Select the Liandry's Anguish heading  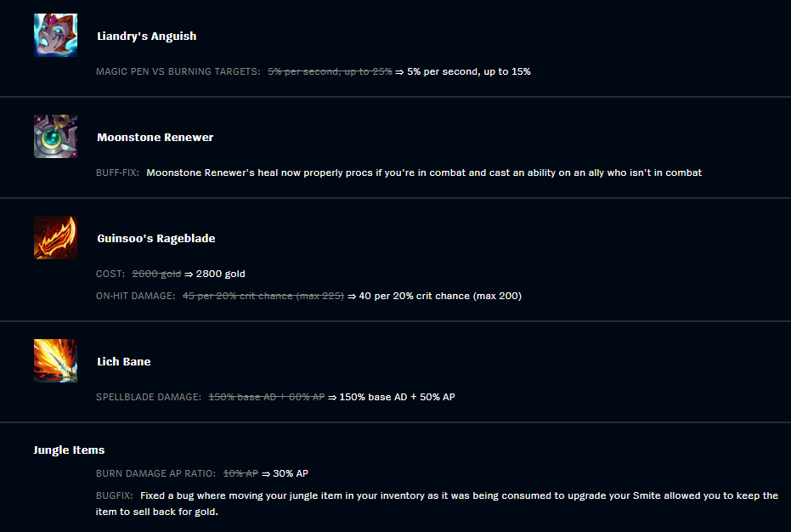coord(147,37)
